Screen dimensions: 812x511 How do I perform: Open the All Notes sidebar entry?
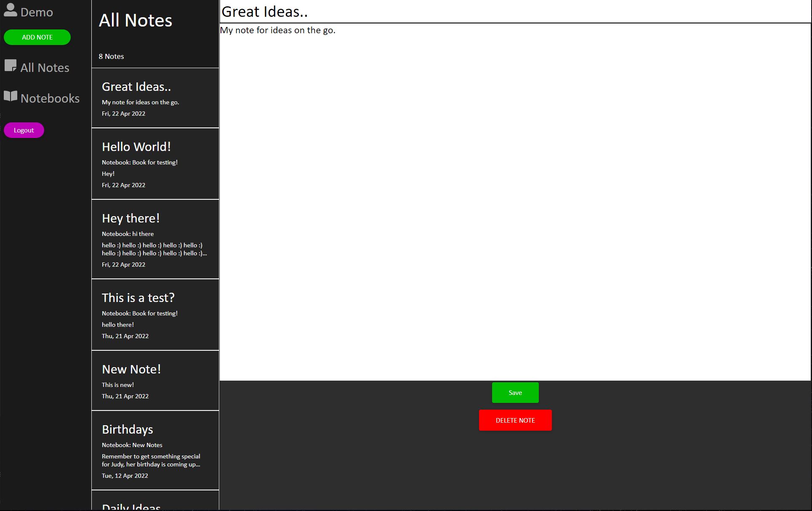pos(45,67)
